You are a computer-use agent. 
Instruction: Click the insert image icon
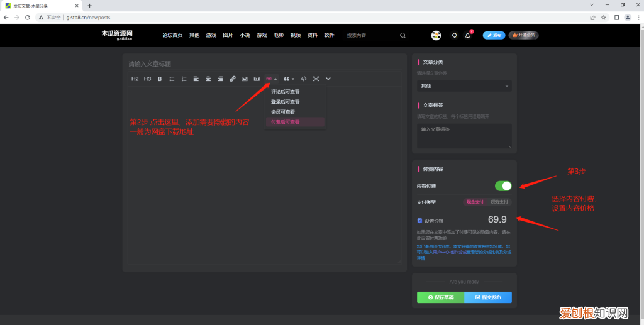tap(245, 79)
